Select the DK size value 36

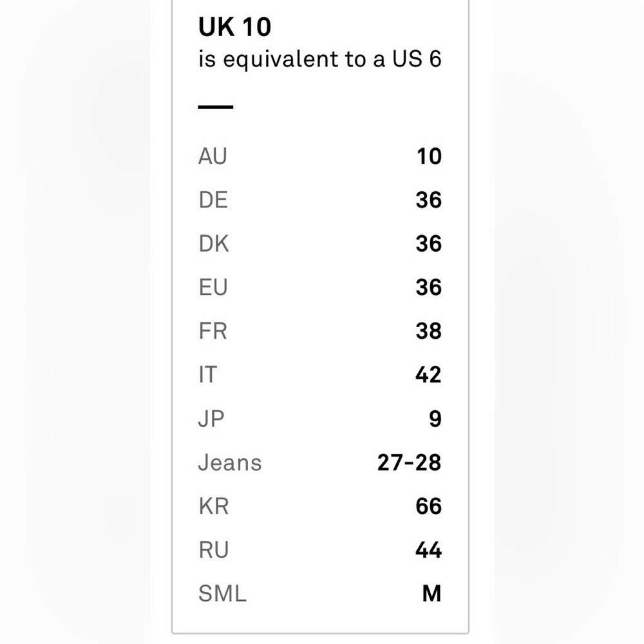[428, 243]
